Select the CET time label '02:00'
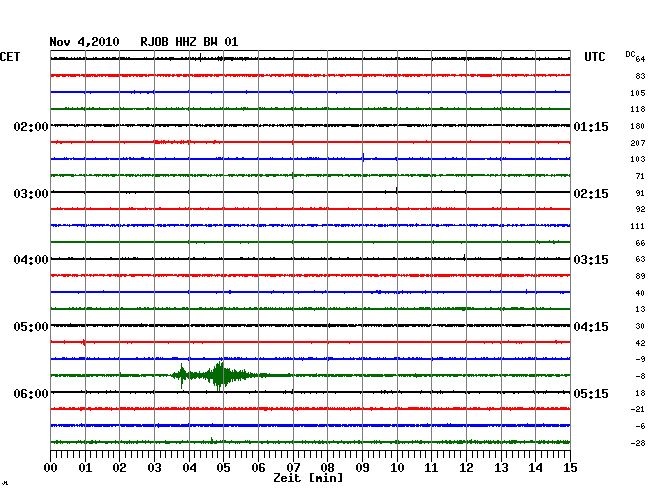This screenshot has width=650, height=494. (x=31, y=127)
